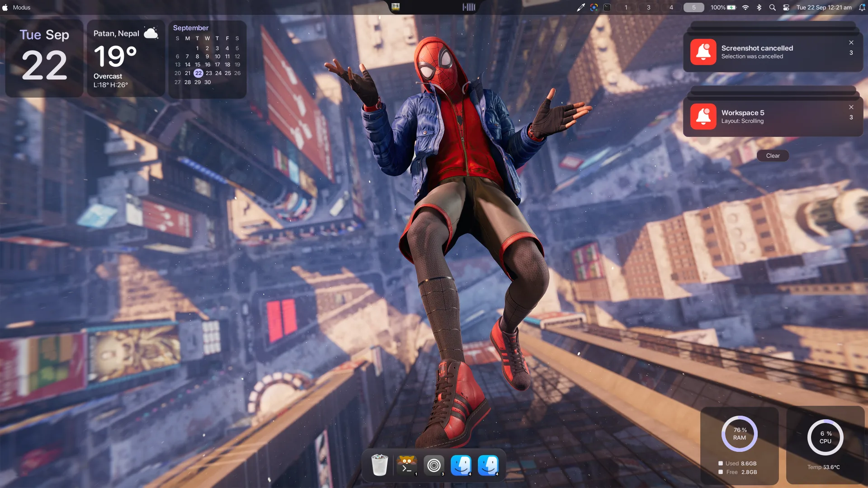
Task: Open Spotlight search magnifier
Action: (773, 7)
